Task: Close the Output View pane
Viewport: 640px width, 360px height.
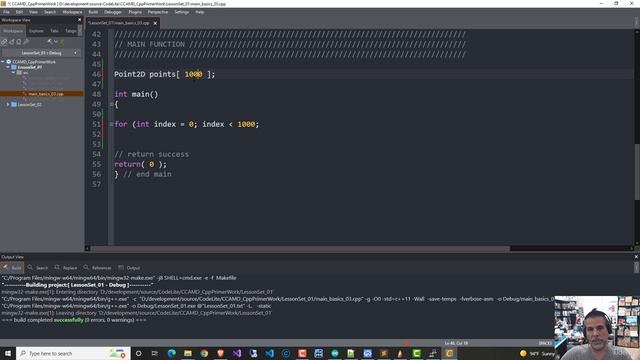Action: [x=636, y=257]
